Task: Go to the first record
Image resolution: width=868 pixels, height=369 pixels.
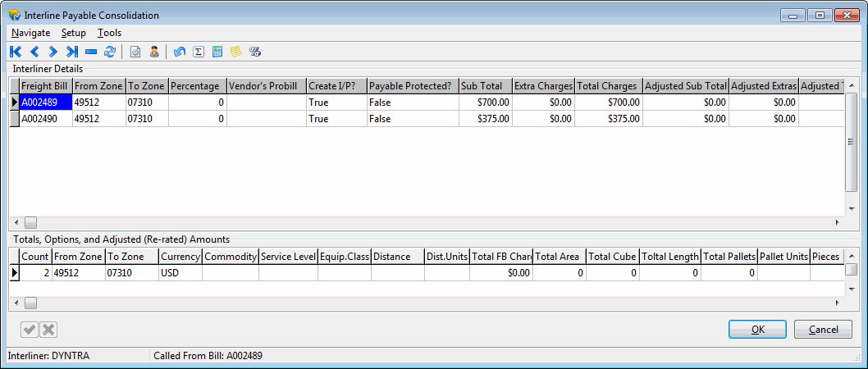Action: coord(16,52)
